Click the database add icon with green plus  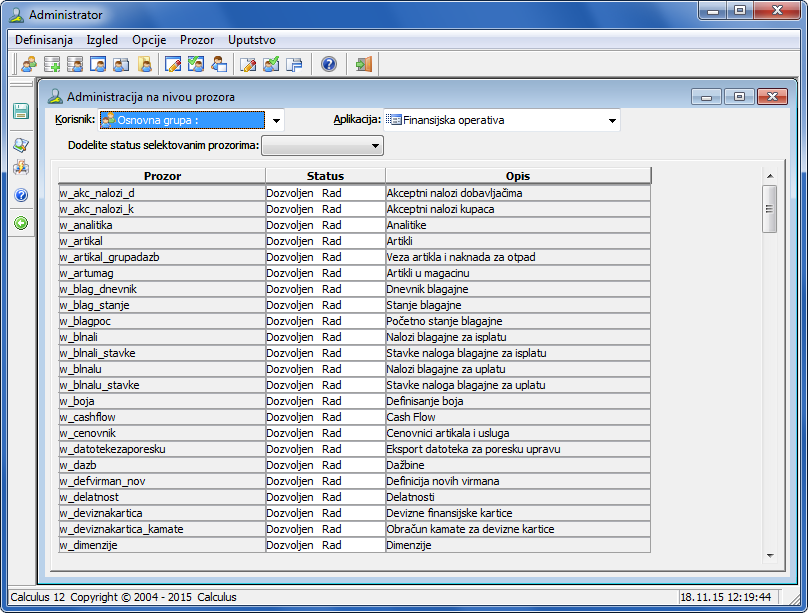click(52, 65)
